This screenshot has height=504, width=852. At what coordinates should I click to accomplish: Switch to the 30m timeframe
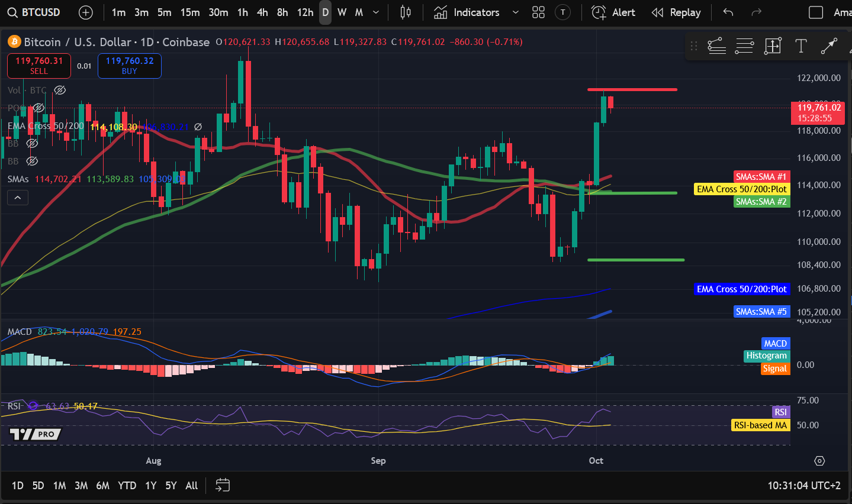218,12
